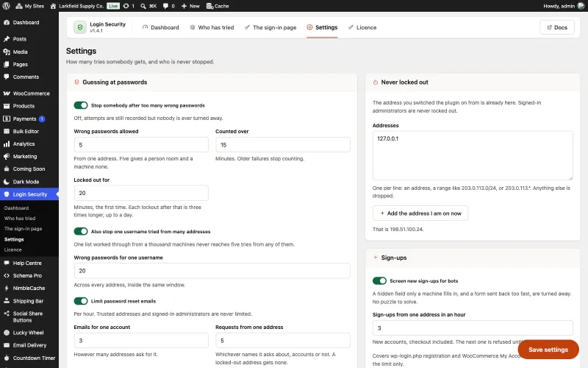Viewport: 588px width, 368px height.
Task: Click Wrong passwords for one username field
Action: [x=212, y=271]
